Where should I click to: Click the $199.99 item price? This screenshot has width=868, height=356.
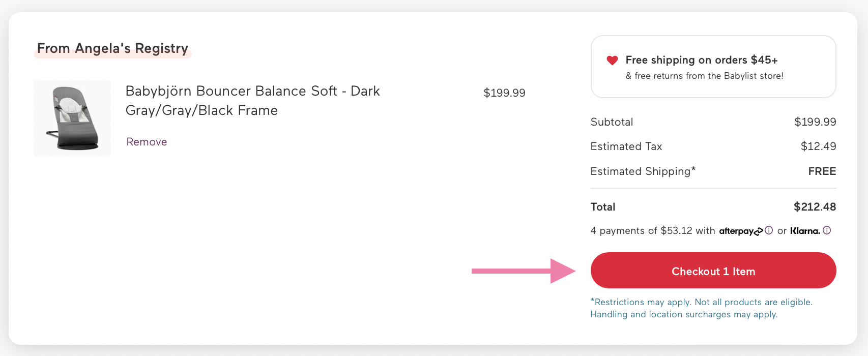tap(504, 93)
